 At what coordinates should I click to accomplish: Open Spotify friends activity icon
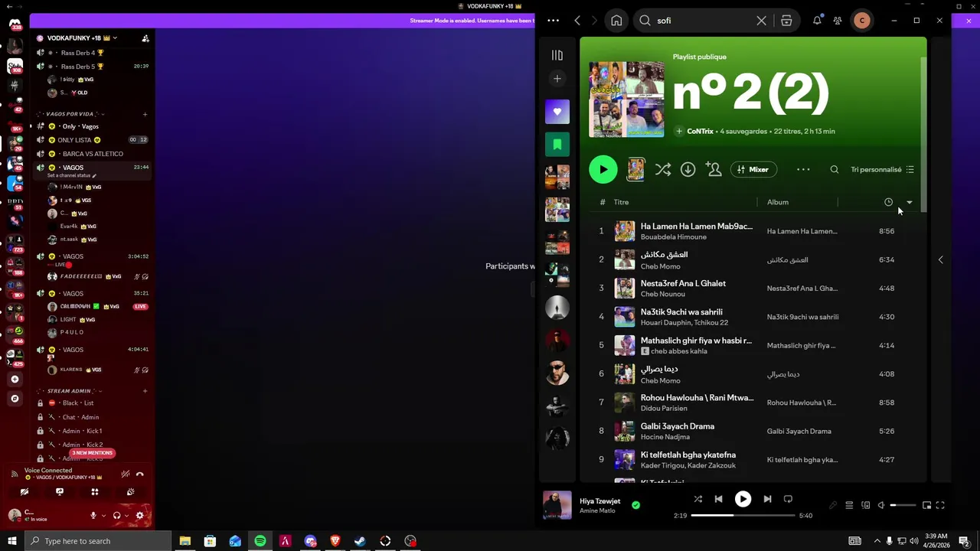coord(838,21)
